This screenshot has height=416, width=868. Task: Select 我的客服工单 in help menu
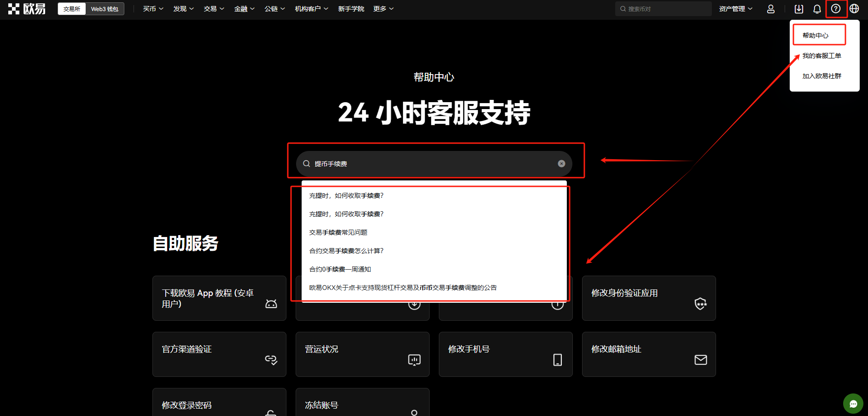(x=821, y=56)
